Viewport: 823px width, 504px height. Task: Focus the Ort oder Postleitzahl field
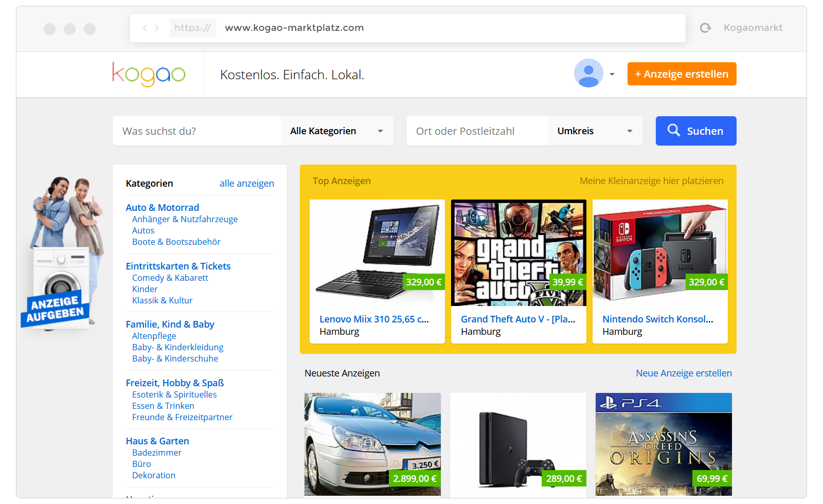(477, 131)
